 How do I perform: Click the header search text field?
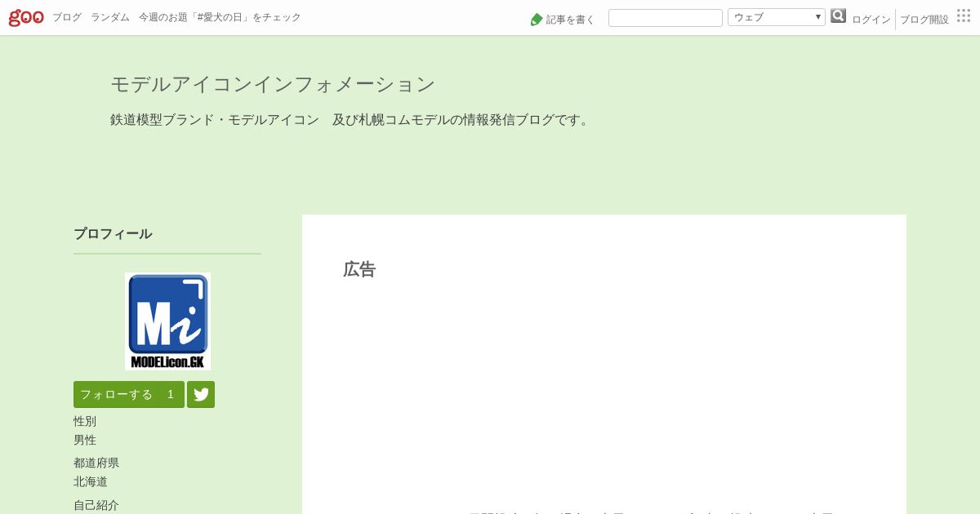click(x=666, y=18)
